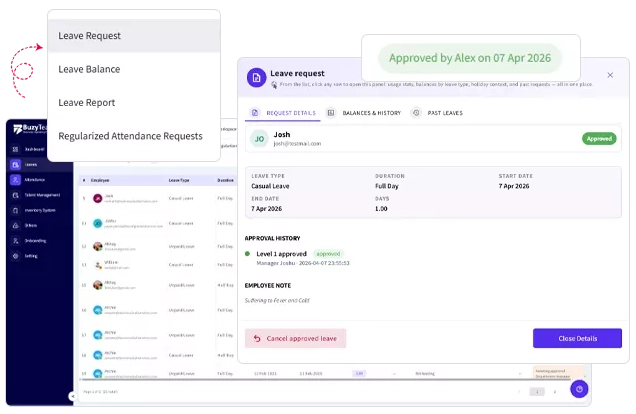Choose Regularized Attendance Requests from the menu
This screenshot has height=414, width=636.
[134, 136]
